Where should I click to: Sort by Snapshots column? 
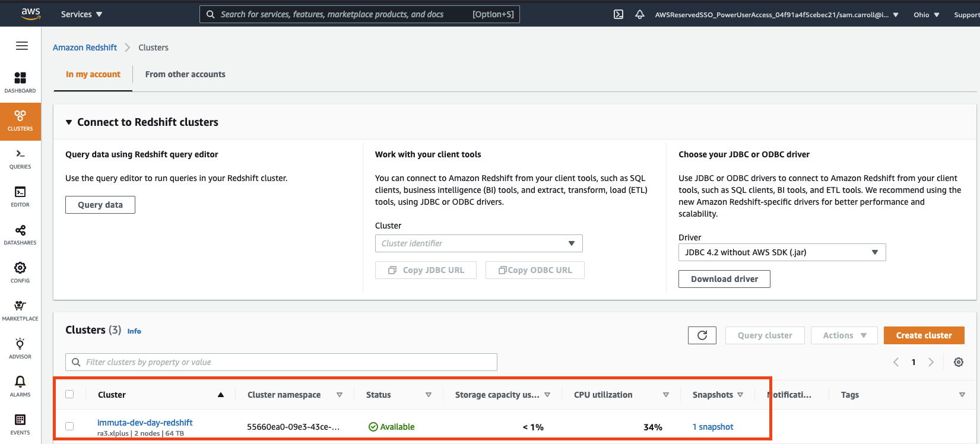tap(740, 395)
